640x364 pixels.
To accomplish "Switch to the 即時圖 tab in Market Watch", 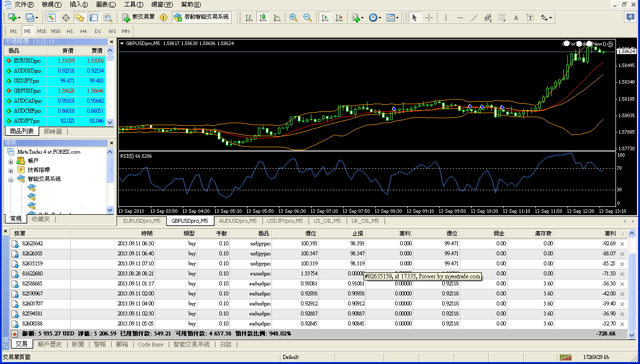I will click(x=53, y=132).
